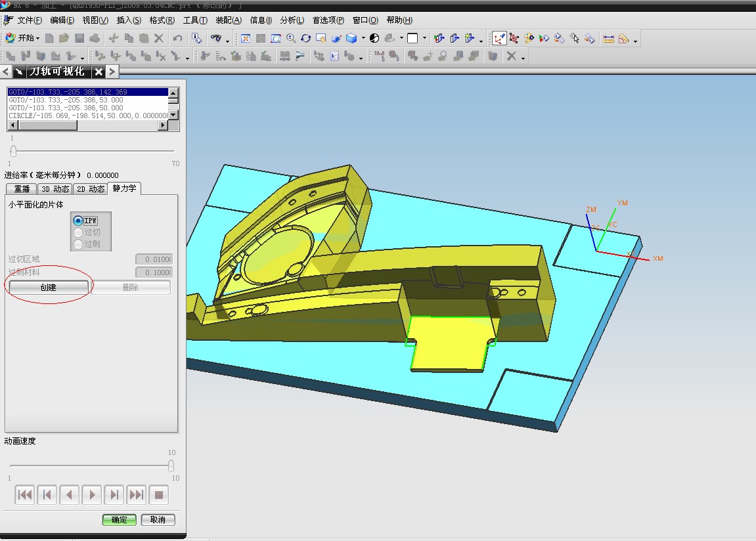Click the object information icon
Image resolution: width=756 pixels, height=541 pixels.
tap(196, 39)
